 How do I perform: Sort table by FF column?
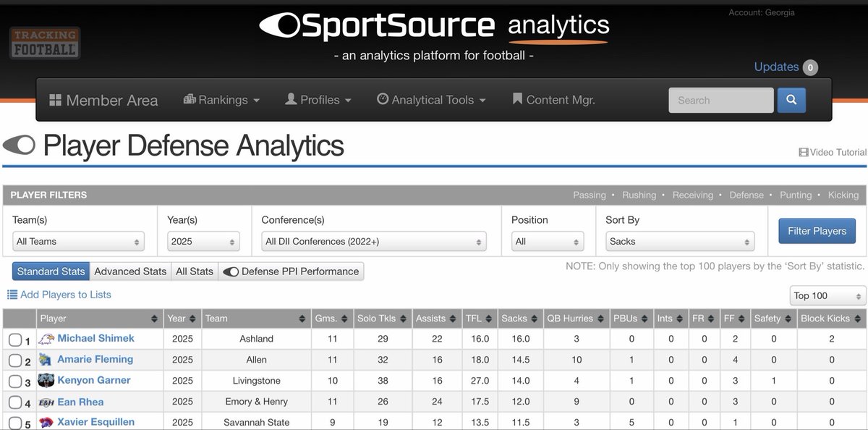click(734, 319)
